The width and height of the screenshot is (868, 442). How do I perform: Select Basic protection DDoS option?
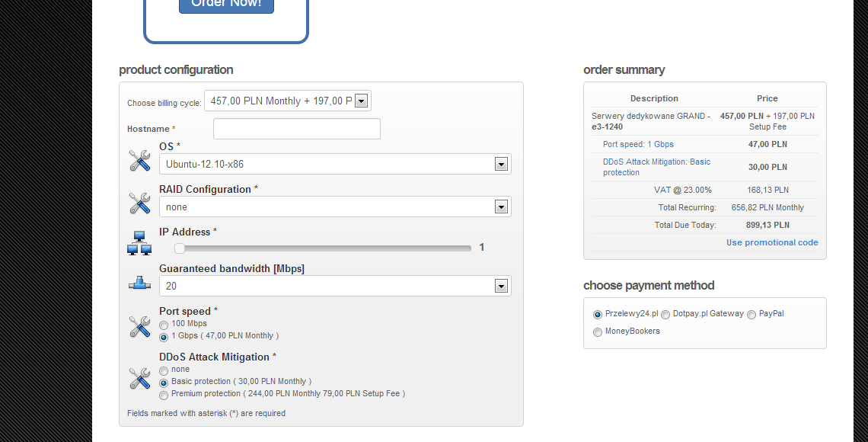(x=164, y=383)
